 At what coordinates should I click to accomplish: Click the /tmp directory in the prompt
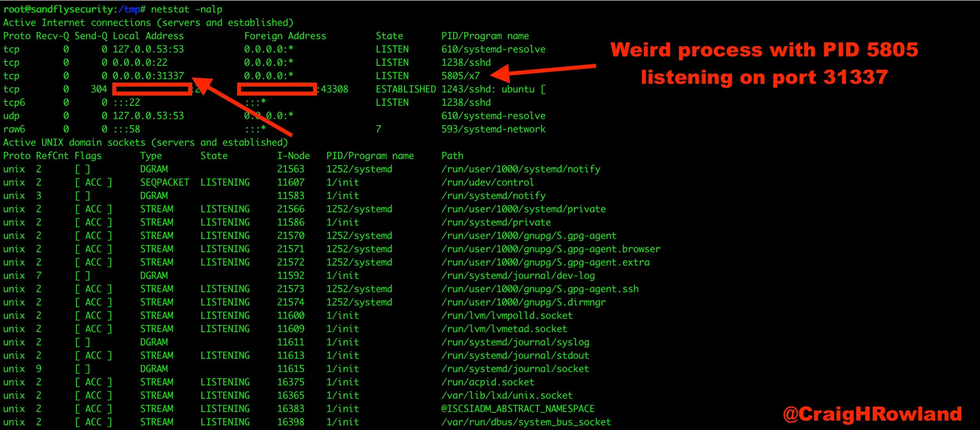pyautogui.click(x=129, y=9)
